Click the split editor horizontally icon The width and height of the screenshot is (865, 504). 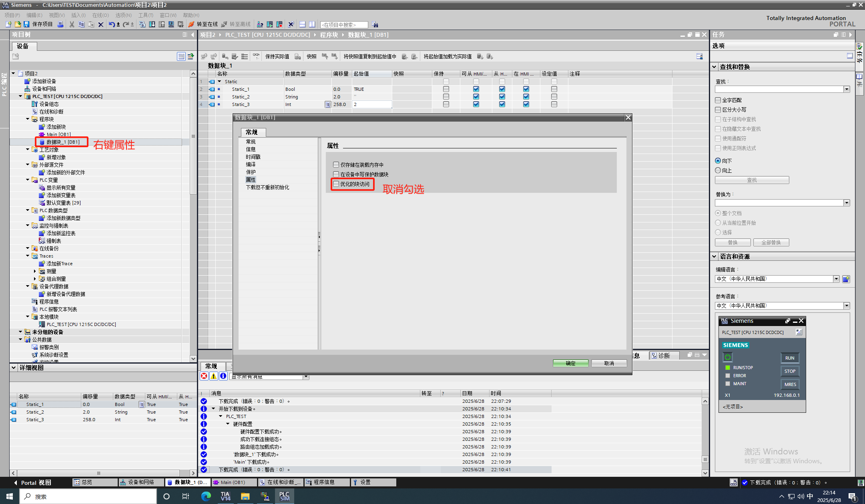pos(303,24)
